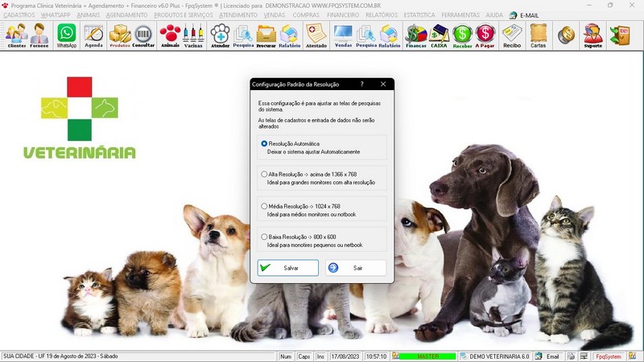
Task: Click the Sair button in dialog
Action: coord(356,267)
